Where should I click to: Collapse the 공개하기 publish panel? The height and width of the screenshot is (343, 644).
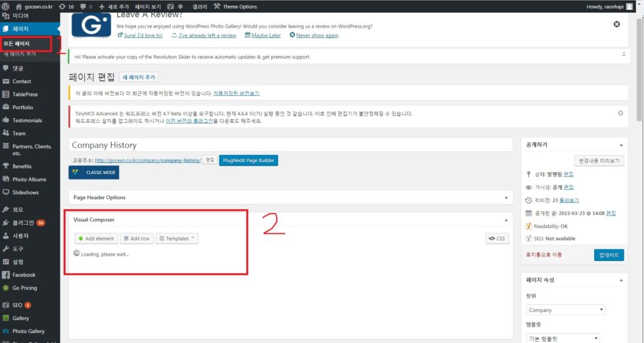click(621, 145)
